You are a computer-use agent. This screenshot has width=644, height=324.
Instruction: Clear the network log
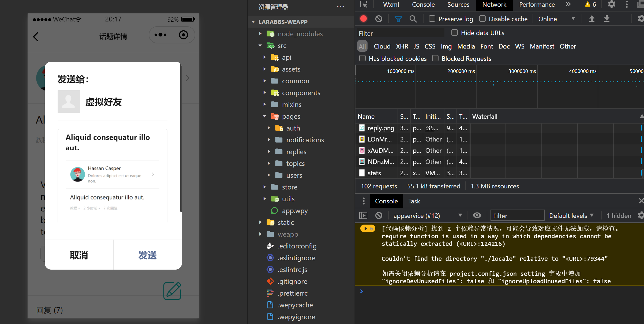379,19
